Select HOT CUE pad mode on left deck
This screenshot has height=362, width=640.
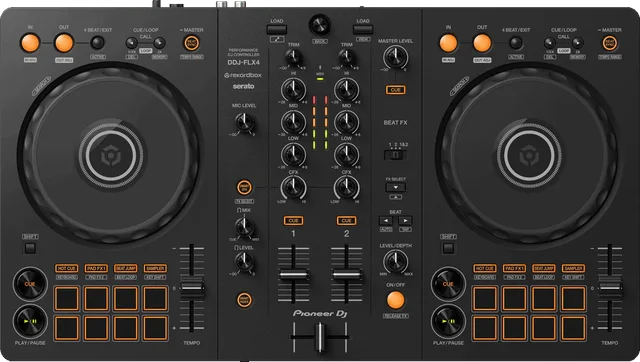pyautogui.click(x=67, y=268)
